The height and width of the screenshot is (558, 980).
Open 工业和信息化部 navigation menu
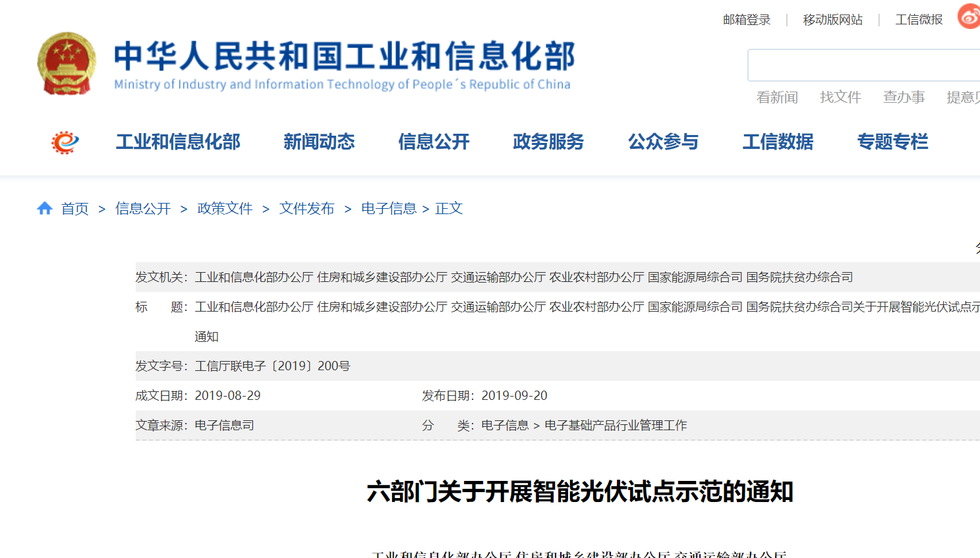(x=178, y=142)
